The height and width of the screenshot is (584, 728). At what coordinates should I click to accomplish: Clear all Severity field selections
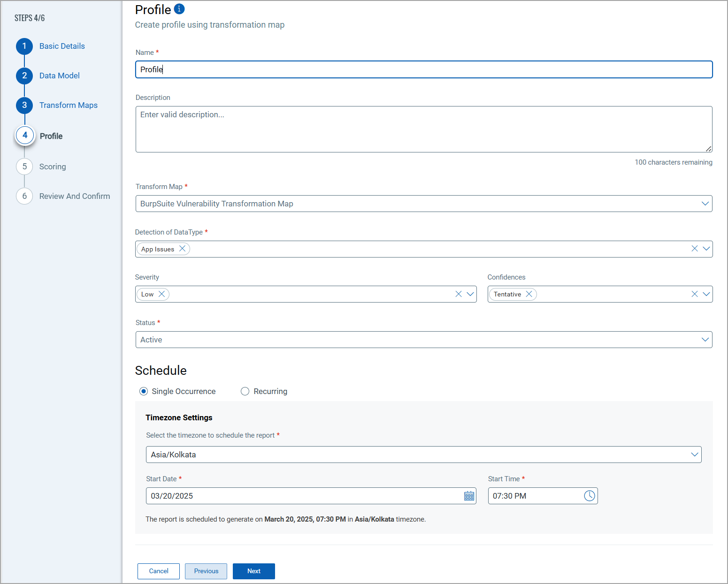tap(459, 294)
